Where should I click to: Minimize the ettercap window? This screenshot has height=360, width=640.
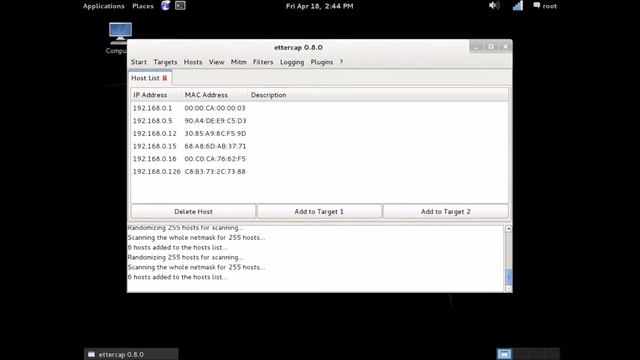point(476,47)
